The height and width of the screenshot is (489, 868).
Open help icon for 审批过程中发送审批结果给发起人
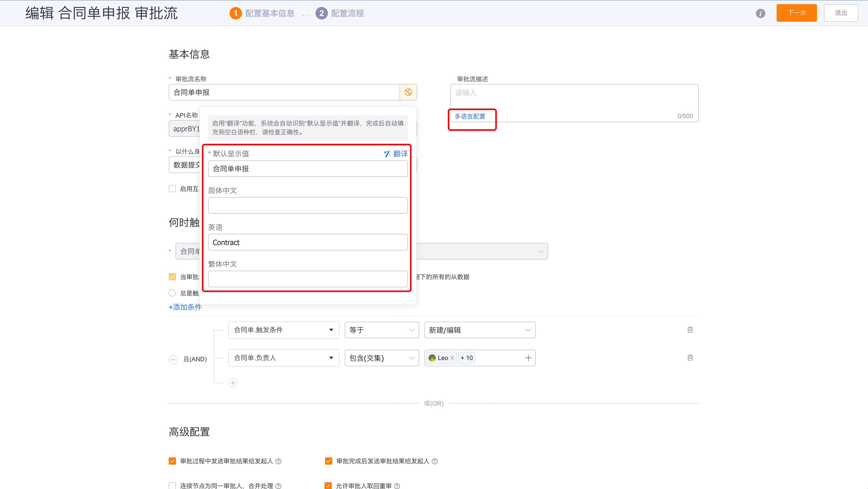tap(278, 461)
